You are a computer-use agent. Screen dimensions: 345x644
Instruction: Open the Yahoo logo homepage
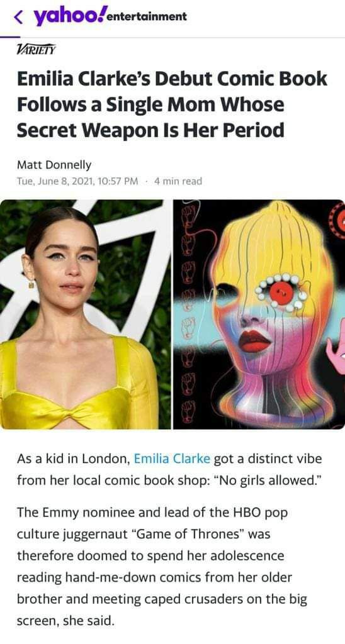tap(67, 16)
